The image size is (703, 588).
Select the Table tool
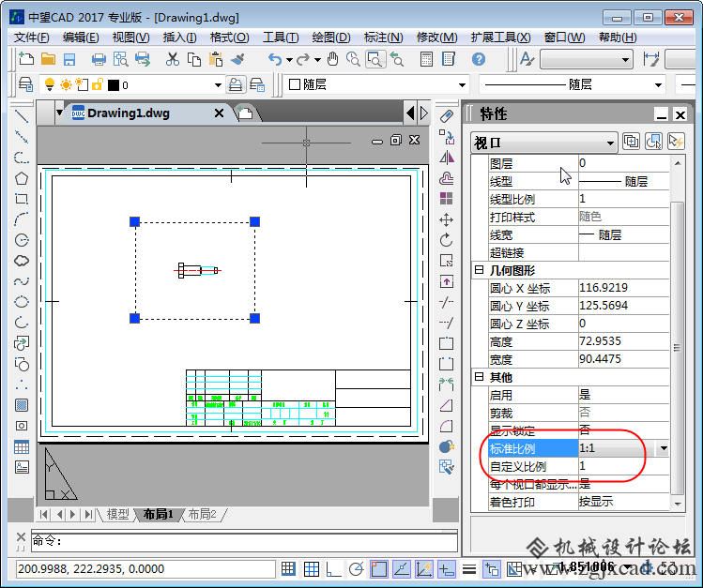(x=21, y=446)
